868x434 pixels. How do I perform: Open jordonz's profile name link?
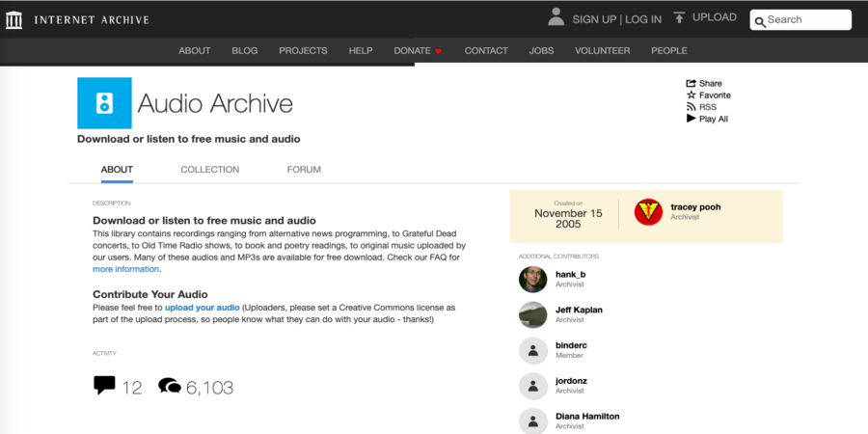tap(571, 381)
